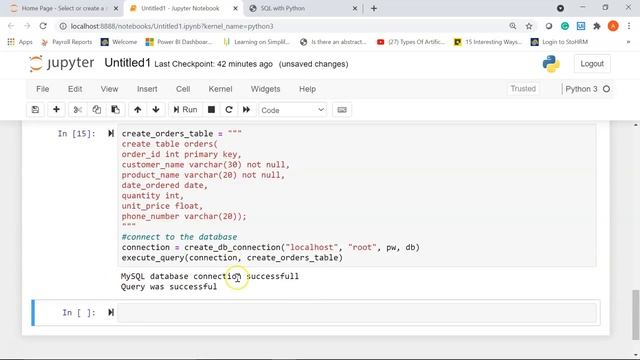
Task: Click the Run button
Action: click(185, 110)
